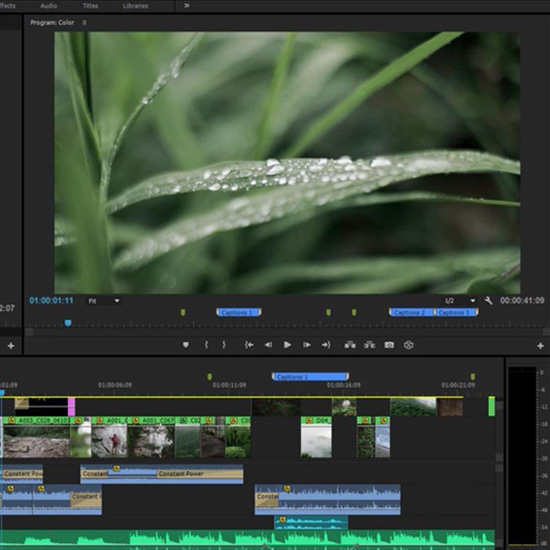Add a marker in the Program monitor
This screenshot has width=550, height=550.
point(186,345)
